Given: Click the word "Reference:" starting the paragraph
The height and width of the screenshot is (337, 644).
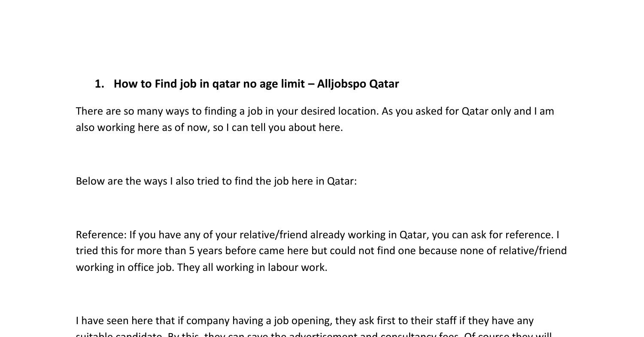Looking at the screenshot, I should coord(101,235).
